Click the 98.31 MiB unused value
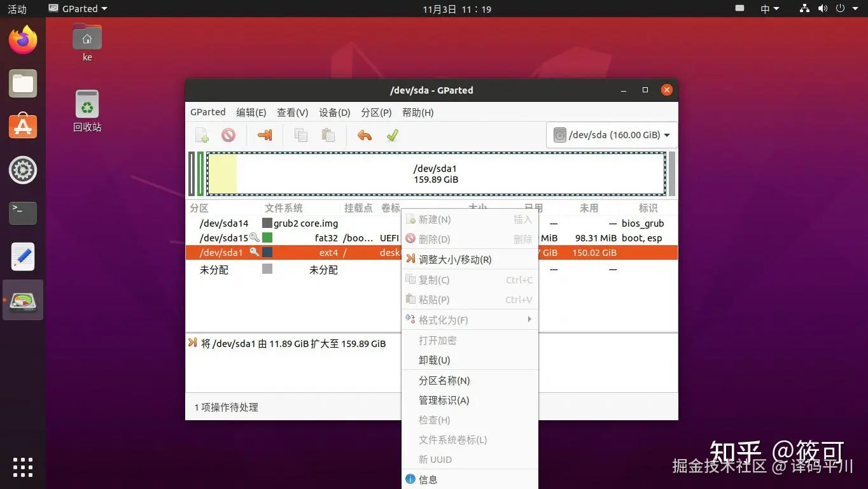Screen dimensions: 868x489 coord(596,237)
